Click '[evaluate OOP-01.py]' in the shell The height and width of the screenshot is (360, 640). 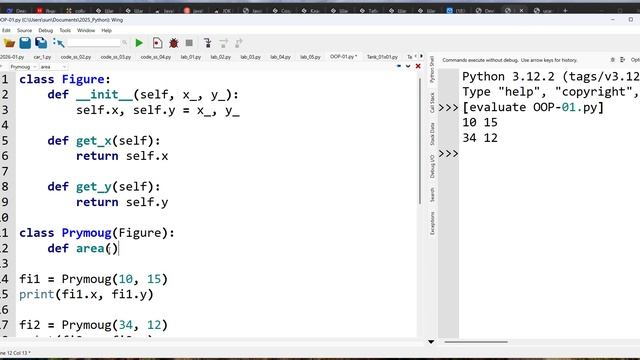533,107
